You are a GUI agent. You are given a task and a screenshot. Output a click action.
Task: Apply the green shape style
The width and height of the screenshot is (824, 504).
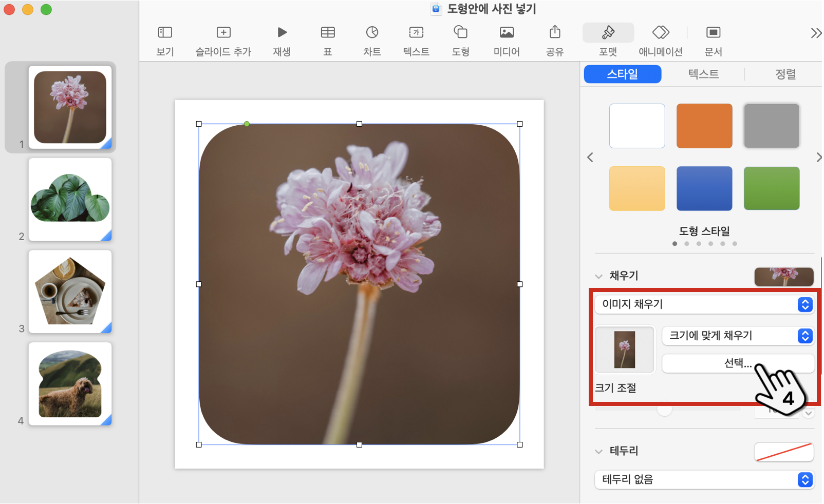coord(772,188)
